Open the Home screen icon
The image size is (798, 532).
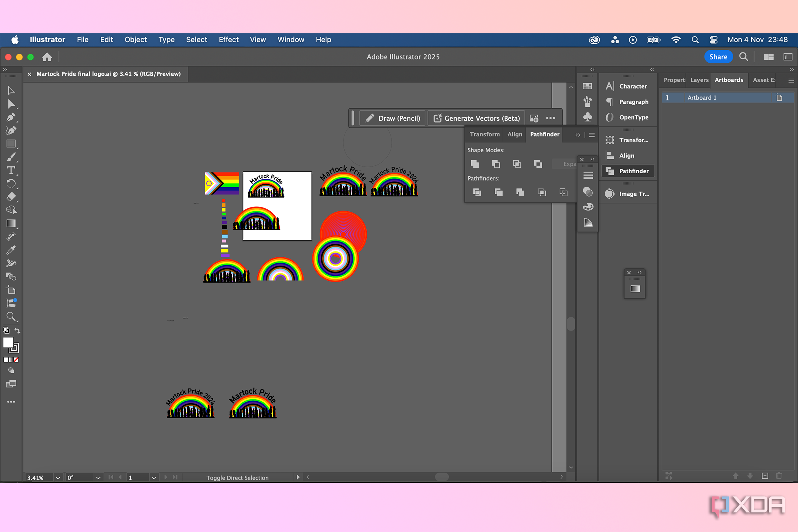(x=47, y=57)
